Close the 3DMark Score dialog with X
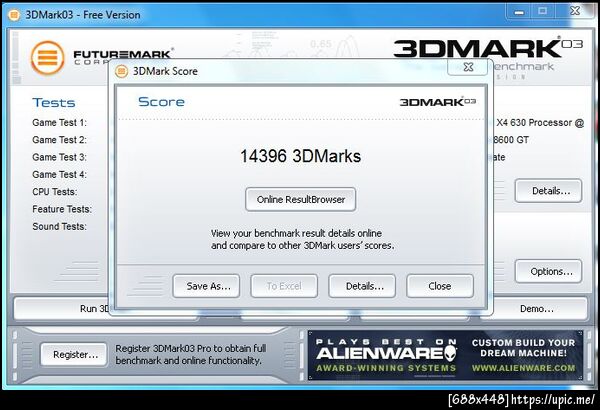This screenshot has height=410, width=600. 468,67
